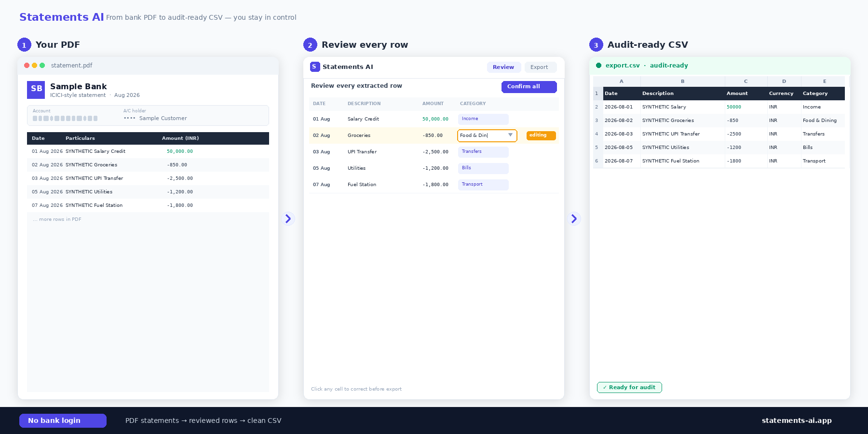Image resolution: width=868 pixels, height=434 pixels.
Task: Click the green dot in statement.pdf title bar
Action: click(x=42, y=66)
